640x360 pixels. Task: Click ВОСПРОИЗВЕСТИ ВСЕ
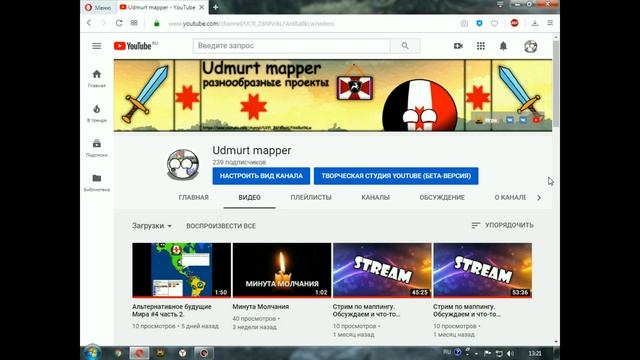[221, 226]
